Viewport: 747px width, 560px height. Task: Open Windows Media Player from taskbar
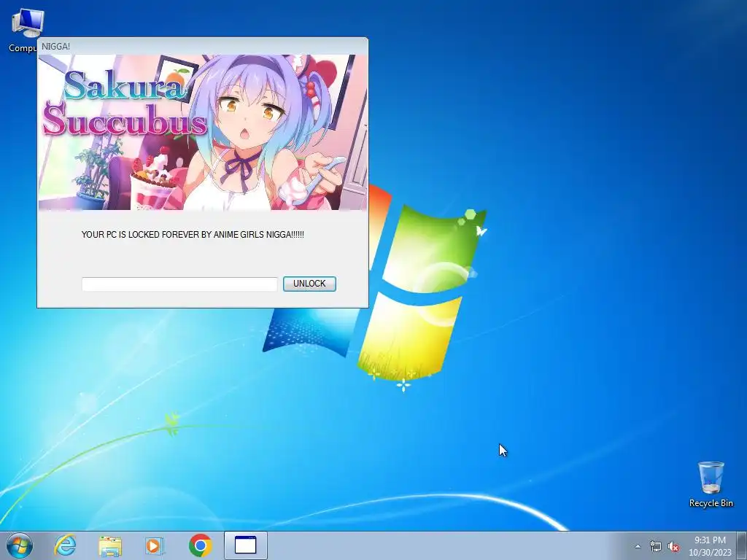pyautogui.click(x=154, y=545)
